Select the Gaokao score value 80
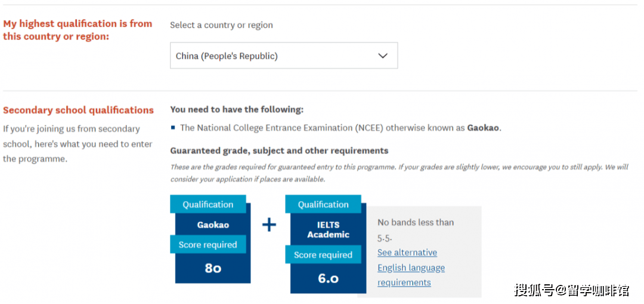Image resolution: width=644 pixels, height=304 pixels. point(213,268)
